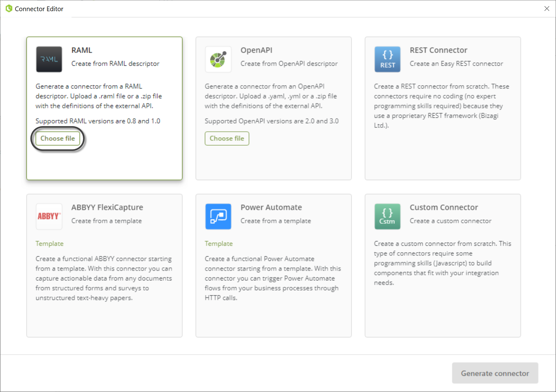This screenshot has height=392, width=556.
Task: Click the OpenAPI logo icon
Action: point(218,59)
